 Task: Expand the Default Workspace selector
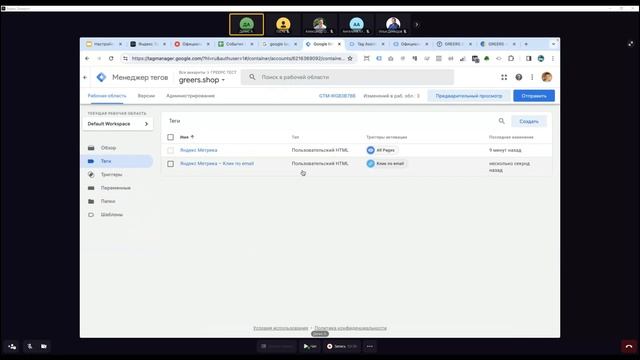118,124
